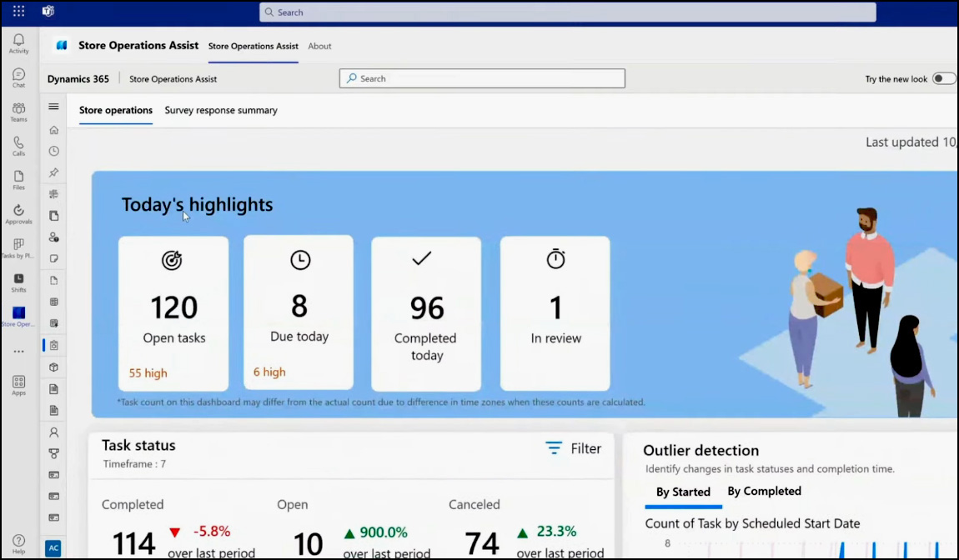Select By Completed outlier tab
Screen dimensions: 959x560
[x=764, y=491]
